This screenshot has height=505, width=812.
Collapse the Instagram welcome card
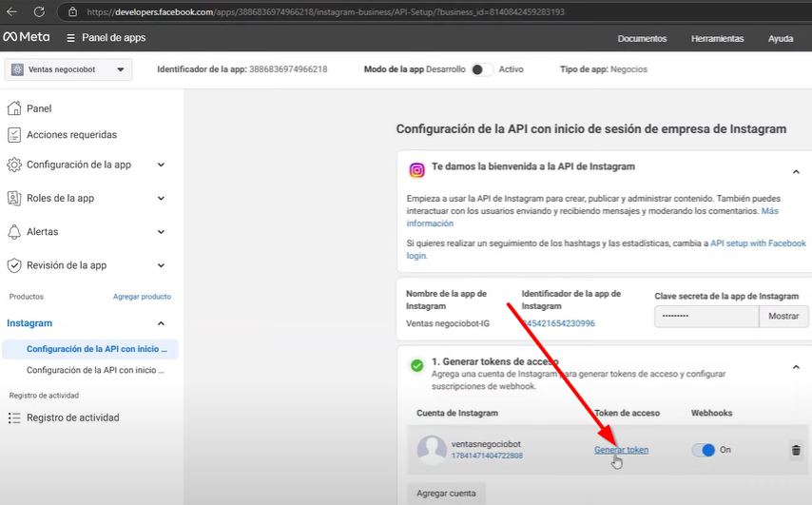[x=796, y=171]
